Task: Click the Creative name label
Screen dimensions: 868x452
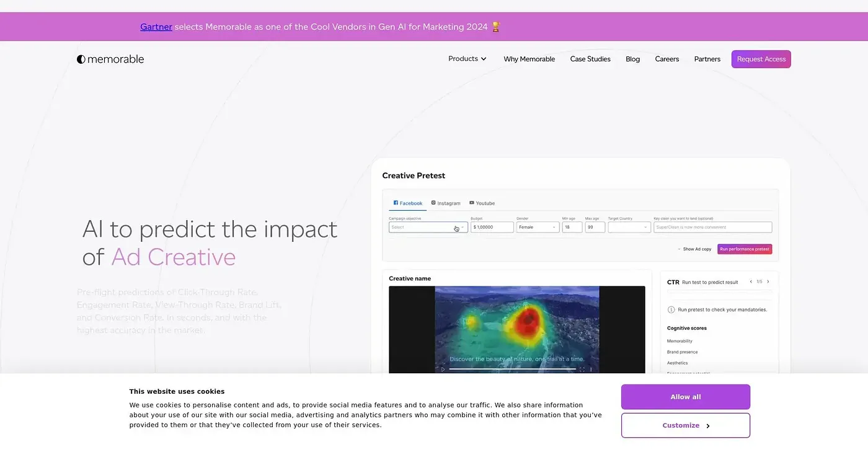Action: (410, 278)
